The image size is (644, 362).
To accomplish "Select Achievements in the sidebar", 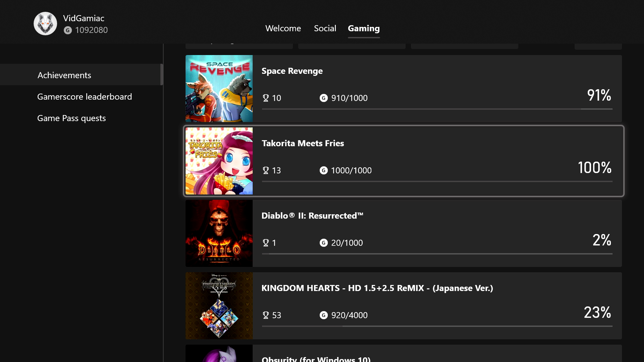I will click(x=64, y=75).
